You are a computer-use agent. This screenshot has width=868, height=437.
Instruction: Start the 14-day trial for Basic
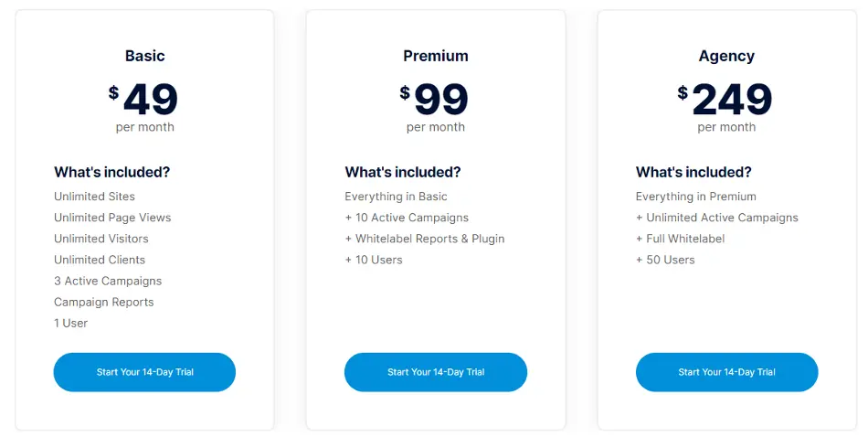(x=144, y=372)
